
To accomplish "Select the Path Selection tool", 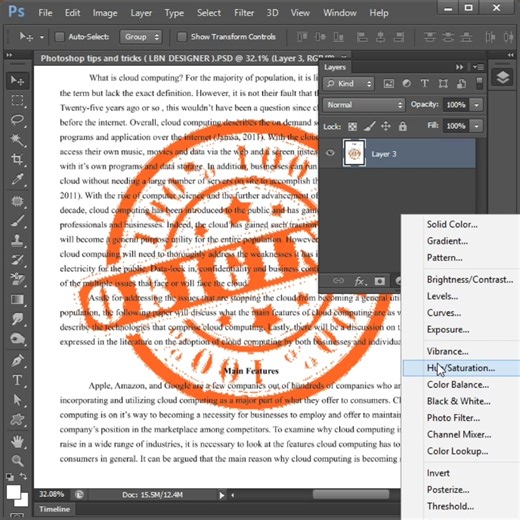I will (17, 400).
